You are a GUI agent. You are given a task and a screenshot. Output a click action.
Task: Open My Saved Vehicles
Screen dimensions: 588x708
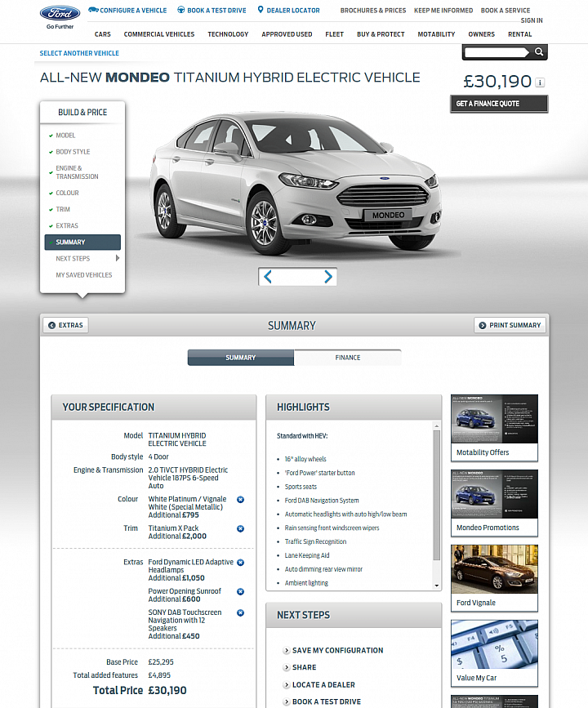[84, 275]
